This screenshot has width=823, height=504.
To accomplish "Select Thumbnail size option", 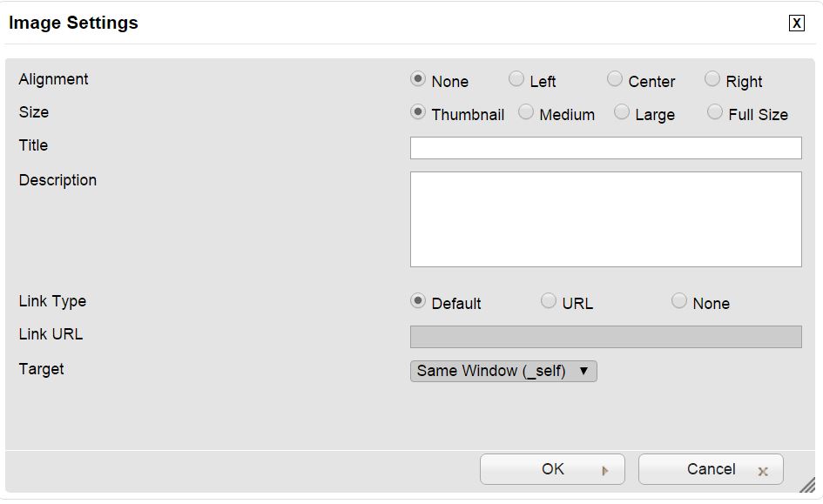I will (418, 112).
